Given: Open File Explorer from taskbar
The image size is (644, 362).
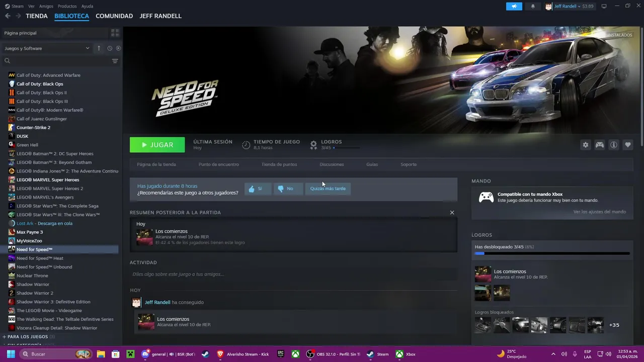Looking at the screenshot, I should click(x=101, y=354).
